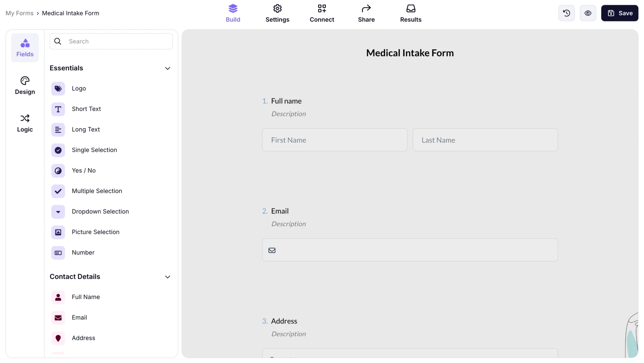The height and width of the screenshot is (363, 644).
Task: Open the form revision history
Action: coord(566,13)
